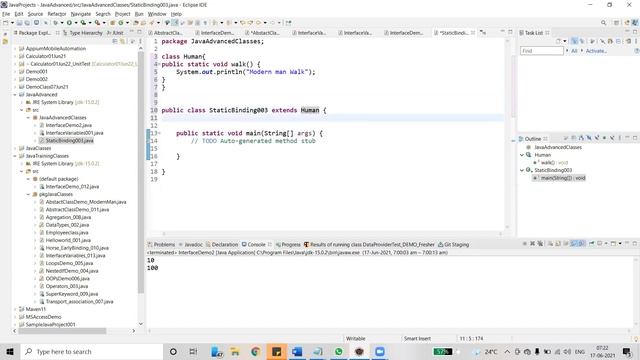Image resolution: width=640 pixels, height=360 pixels.
Task: Click Collapse All icon in the Package Explorer
Action: click(115, 41)
